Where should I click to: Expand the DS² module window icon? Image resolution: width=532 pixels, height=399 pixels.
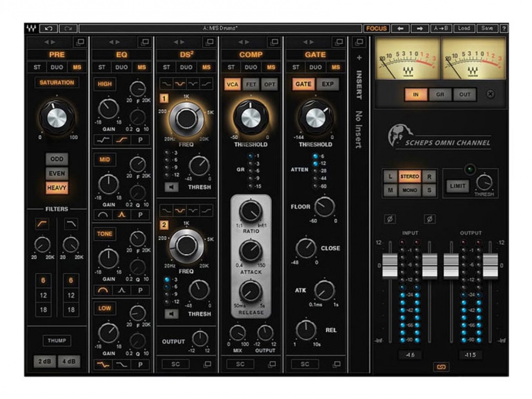(x=210, y=42)
